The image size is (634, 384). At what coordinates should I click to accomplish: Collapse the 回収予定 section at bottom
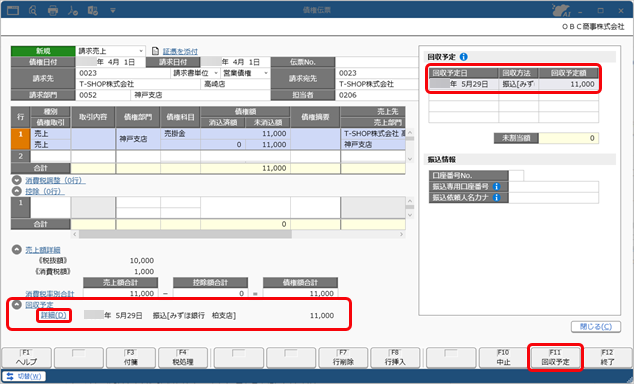pos(17,305)
